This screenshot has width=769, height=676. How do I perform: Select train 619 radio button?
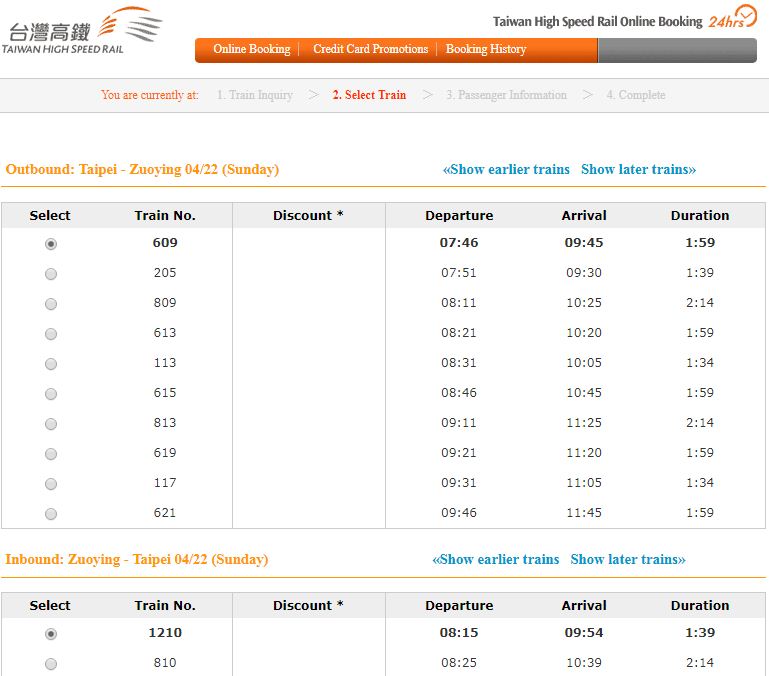51,454
